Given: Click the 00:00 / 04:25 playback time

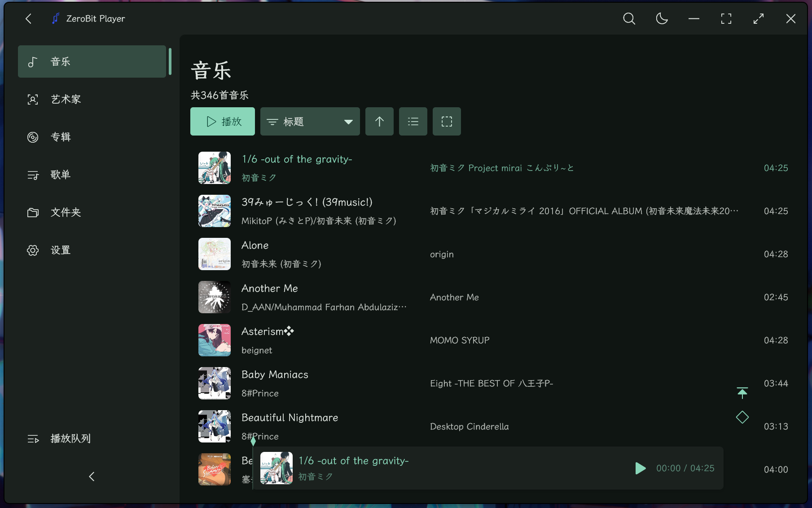Looking at the screenshot, I should pos(685,468).
